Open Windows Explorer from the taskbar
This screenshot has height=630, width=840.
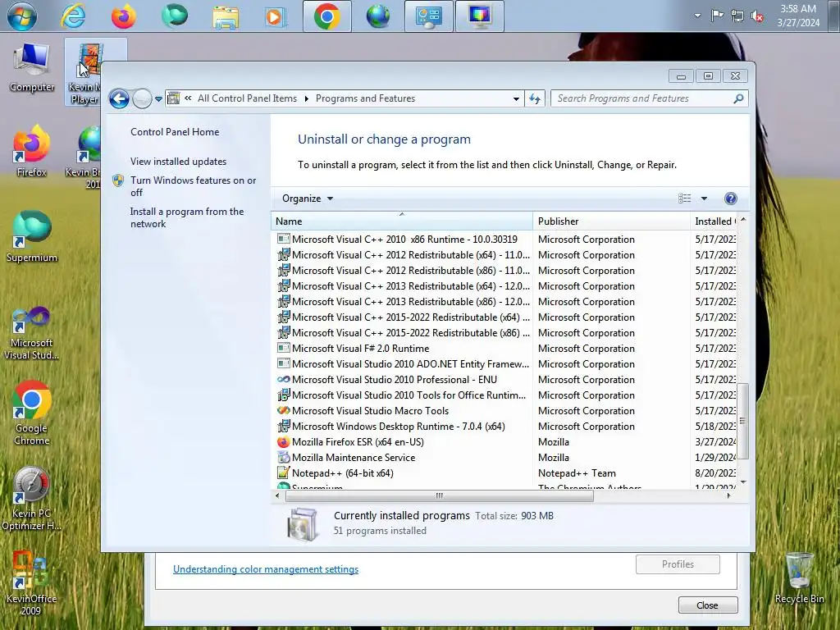226,16
